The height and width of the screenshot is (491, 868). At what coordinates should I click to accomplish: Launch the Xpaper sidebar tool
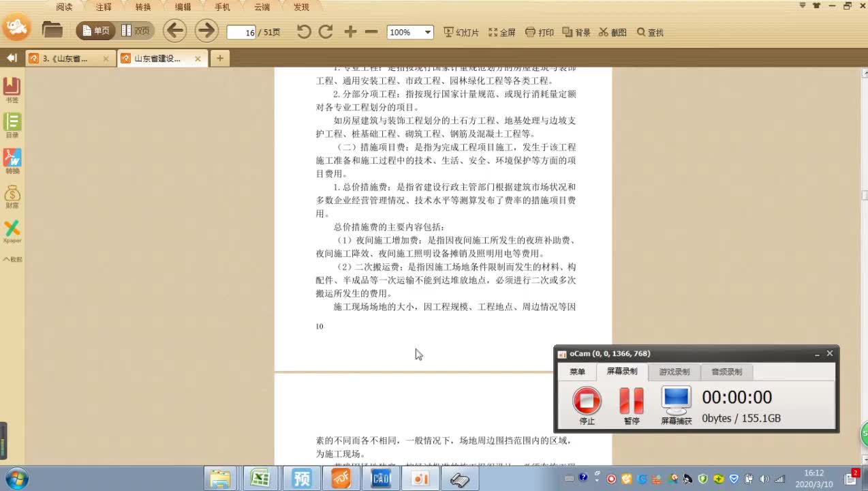click(x=12, y=232)
